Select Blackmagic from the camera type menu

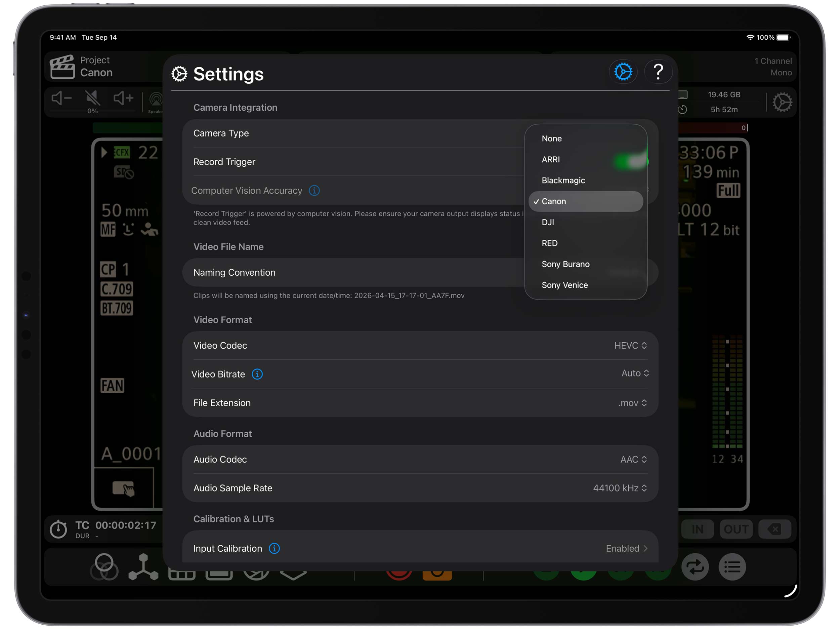tap(563, 181)
